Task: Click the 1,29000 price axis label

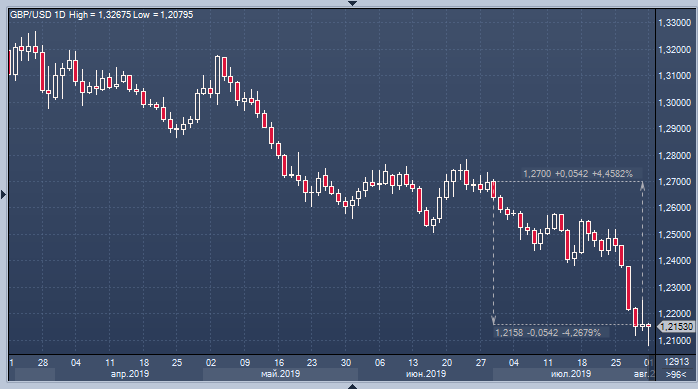Action: [674, 129]
